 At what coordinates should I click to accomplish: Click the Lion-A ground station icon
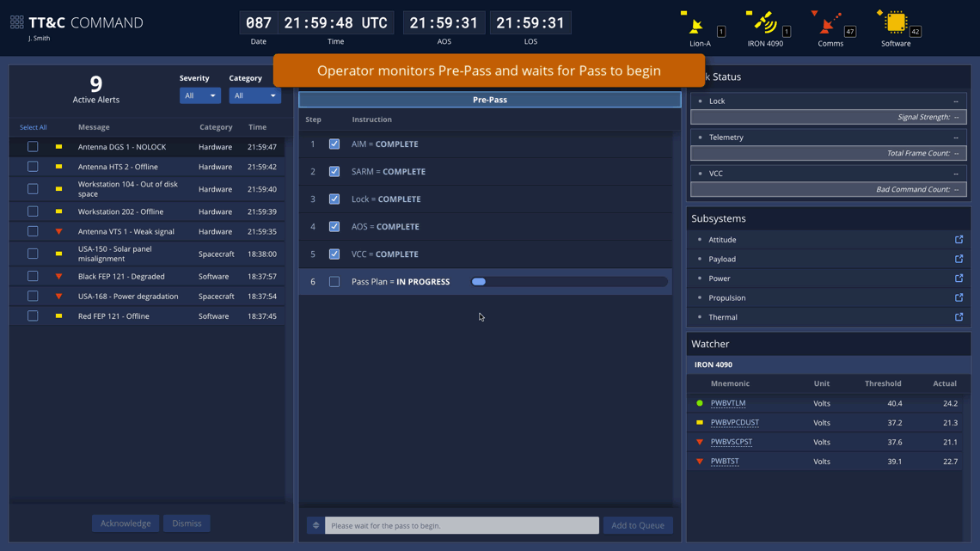click(x=696, y=24)
